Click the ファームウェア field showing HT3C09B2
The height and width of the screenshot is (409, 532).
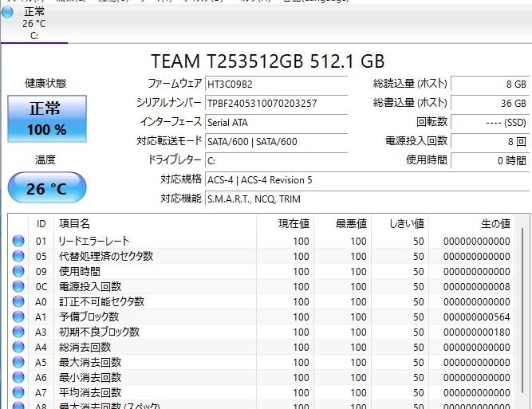pos(276,84)
